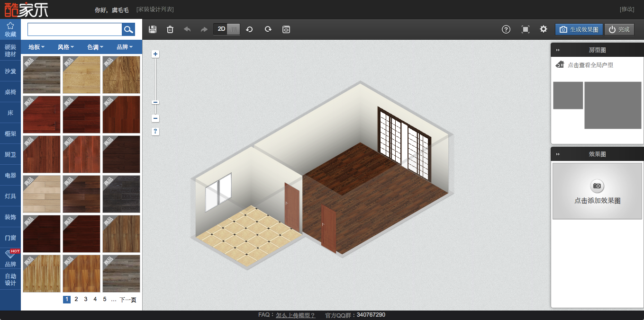
Task: Click the redo arrow icon
Action: [x=204, y=29]
